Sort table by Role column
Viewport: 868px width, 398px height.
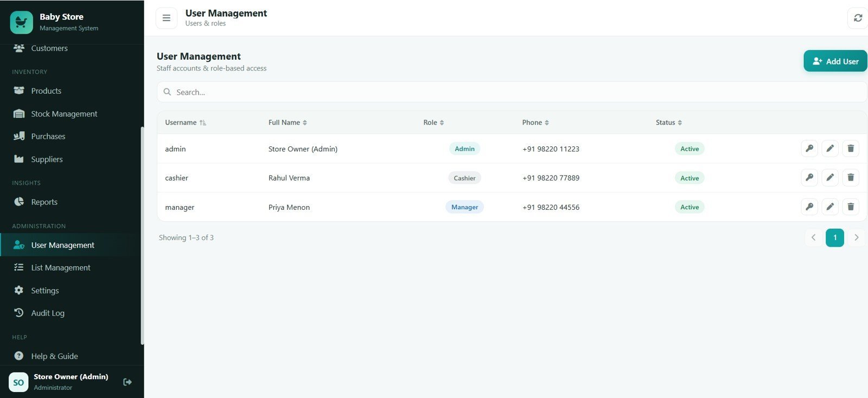click(433, 123)
